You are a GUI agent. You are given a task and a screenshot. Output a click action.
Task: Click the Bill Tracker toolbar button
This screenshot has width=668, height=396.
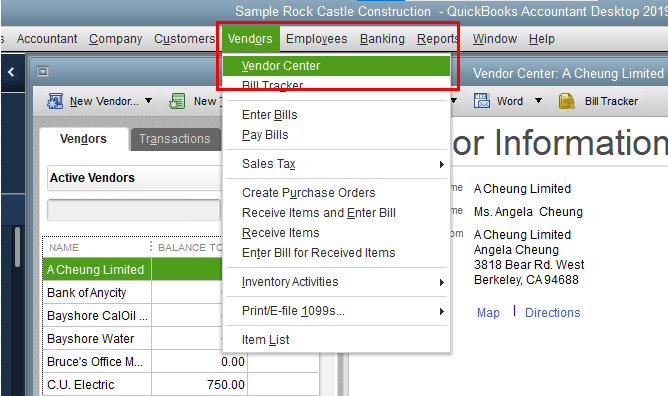click(599, 101)
